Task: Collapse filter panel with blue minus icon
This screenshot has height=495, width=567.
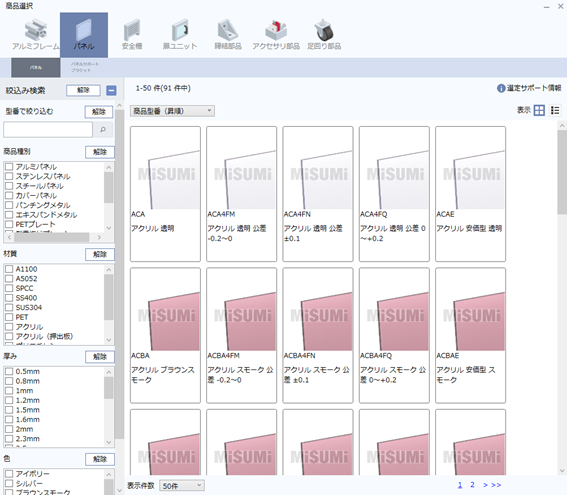Action: (111, 90)
